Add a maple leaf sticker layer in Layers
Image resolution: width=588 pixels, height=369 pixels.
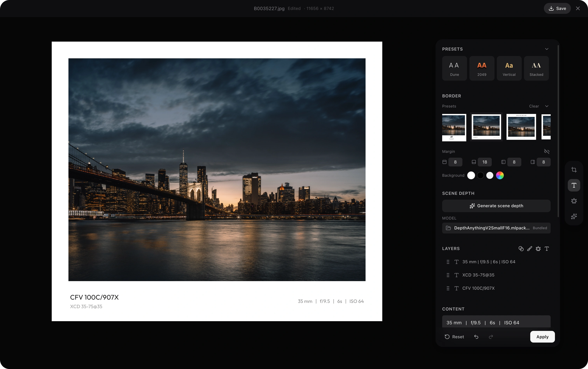pyautogui.click(x=538, y=249)
